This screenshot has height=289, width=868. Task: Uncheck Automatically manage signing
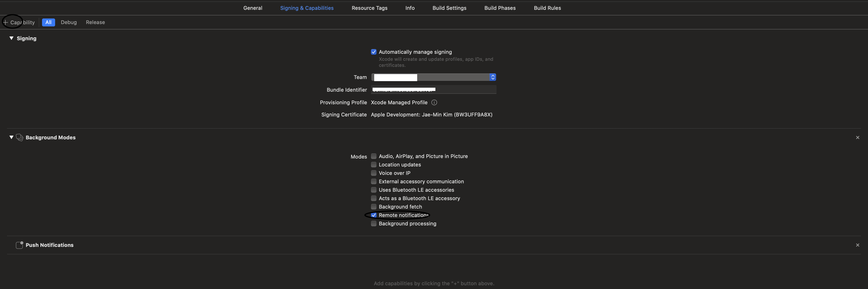click(x=374, y=52)
